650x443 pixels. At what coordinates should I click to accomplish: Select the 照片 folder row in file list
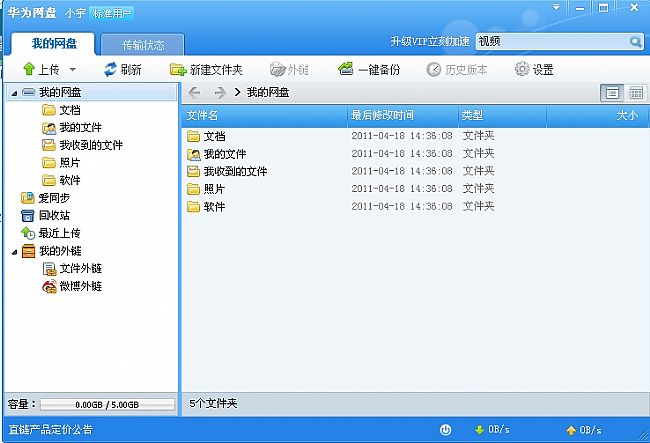(415, 189)
